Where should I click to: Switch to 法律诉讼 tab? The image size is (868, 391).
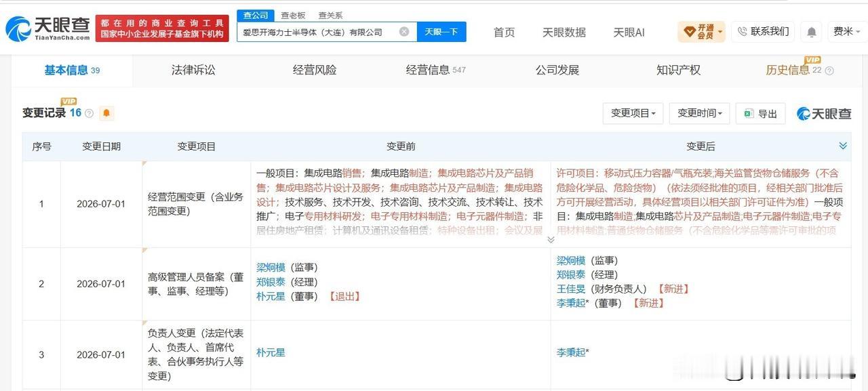[x=193, y=70]
